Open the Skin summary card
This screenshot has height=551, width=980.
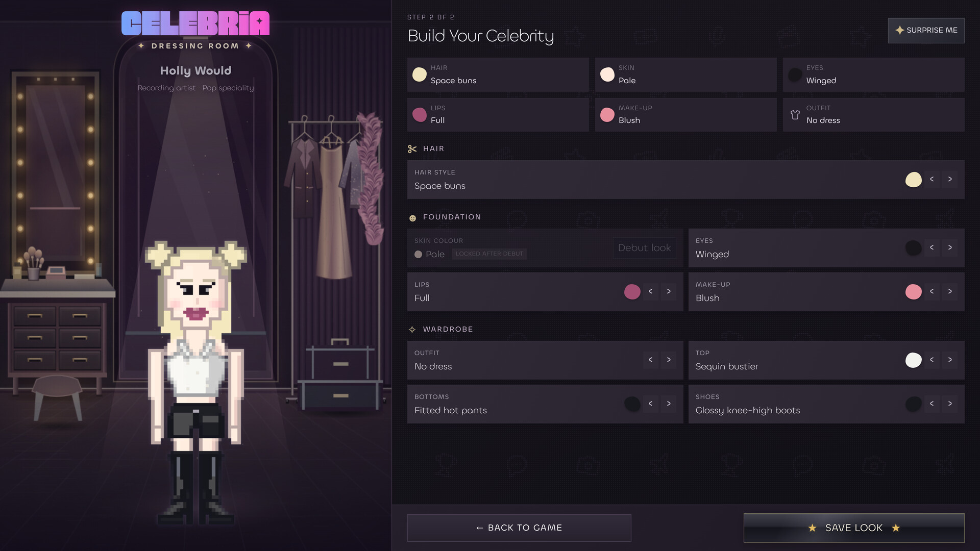[x=685, y=75]
